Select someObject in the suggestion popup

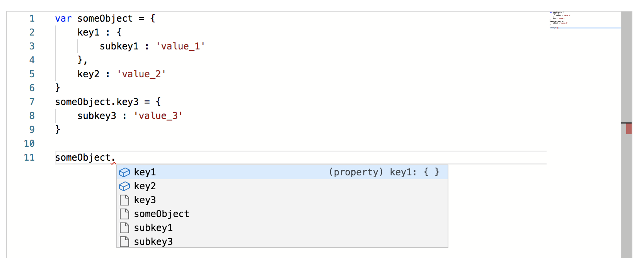pos(282,214)
